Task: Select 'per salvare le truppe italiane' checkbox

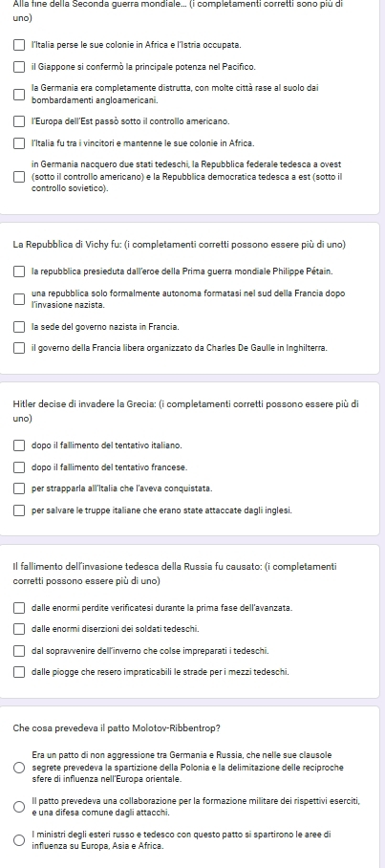Action: 19,510
